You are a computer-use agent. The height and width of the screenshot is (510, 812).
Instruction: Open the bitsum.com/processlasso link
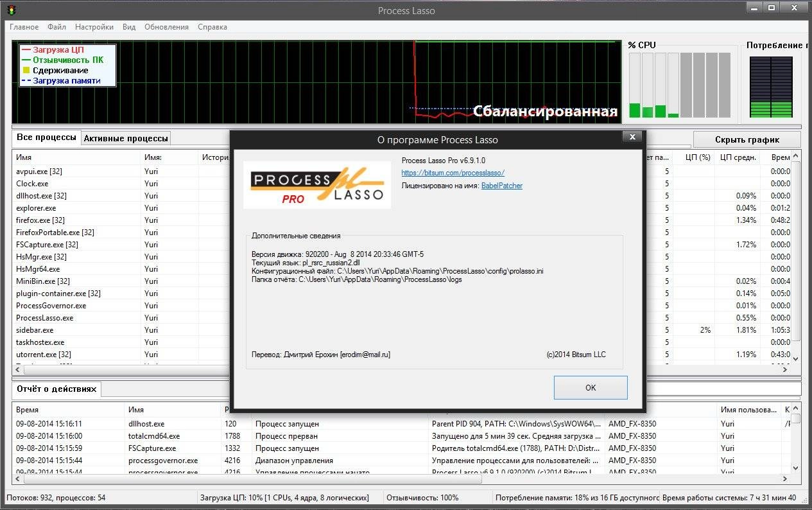click(x=453, y=173)
